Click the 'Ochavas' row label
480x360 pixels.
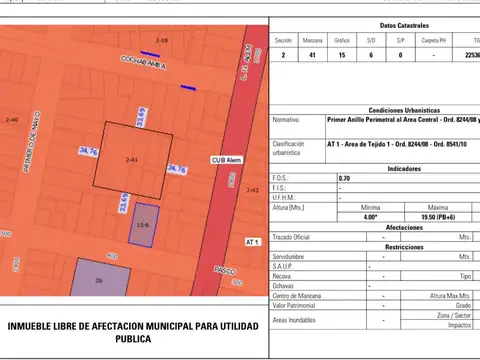(283, 286)
